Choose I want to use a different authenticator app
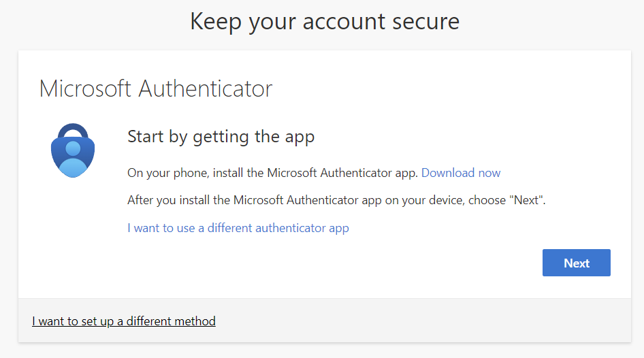644x358 pixels. pos(238,228)
